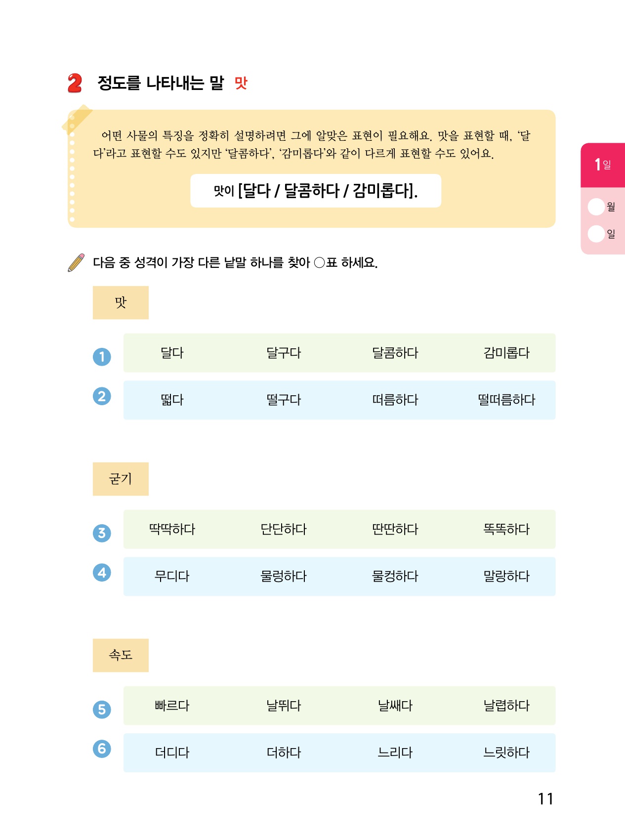The image size is (625, 840).
Task: Click the 맛 category label
Action: point(121,302)
